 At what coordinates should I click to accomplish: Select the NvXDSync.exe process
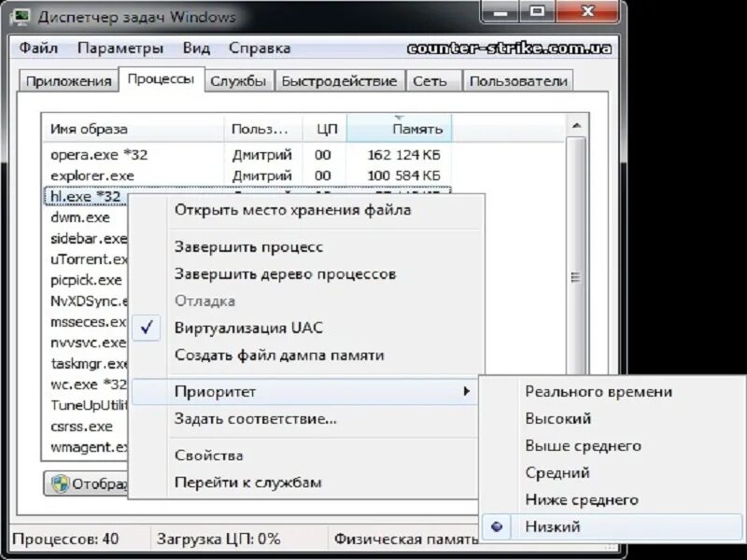[x=89, y=301]
